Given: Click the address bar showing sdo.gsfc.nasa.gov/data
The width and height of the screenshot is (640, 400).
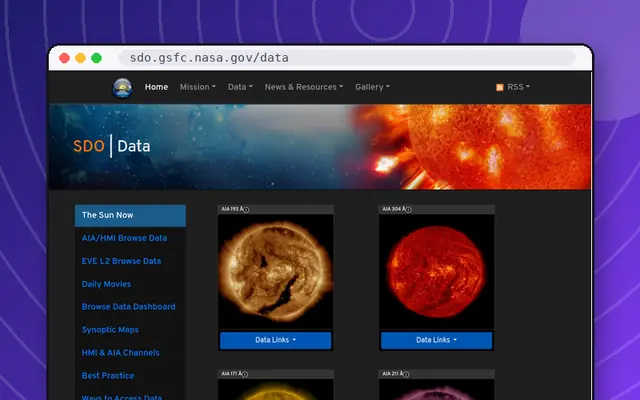Looking at the screenshot, I should point(347,58).
